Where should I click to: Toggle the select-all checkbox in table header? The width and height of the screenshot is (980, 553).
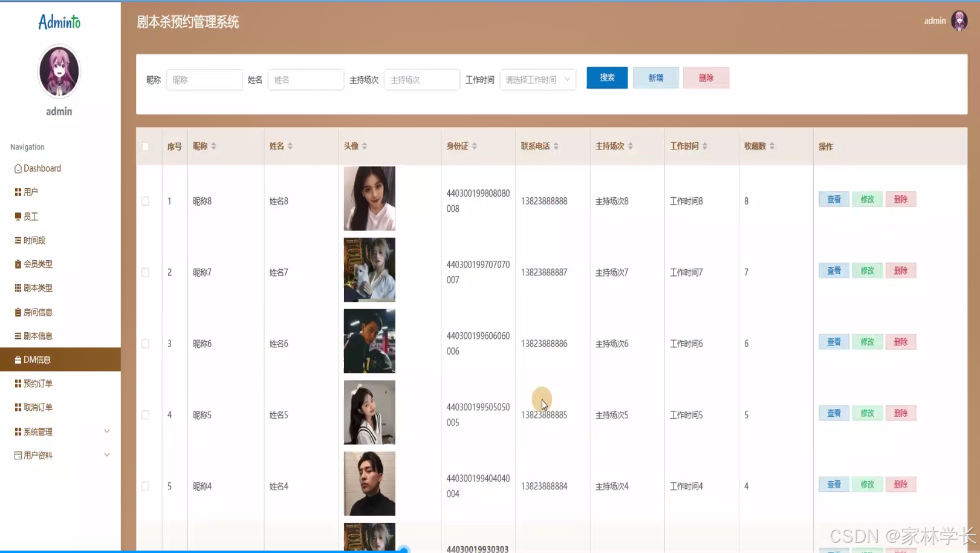(145, 146)
